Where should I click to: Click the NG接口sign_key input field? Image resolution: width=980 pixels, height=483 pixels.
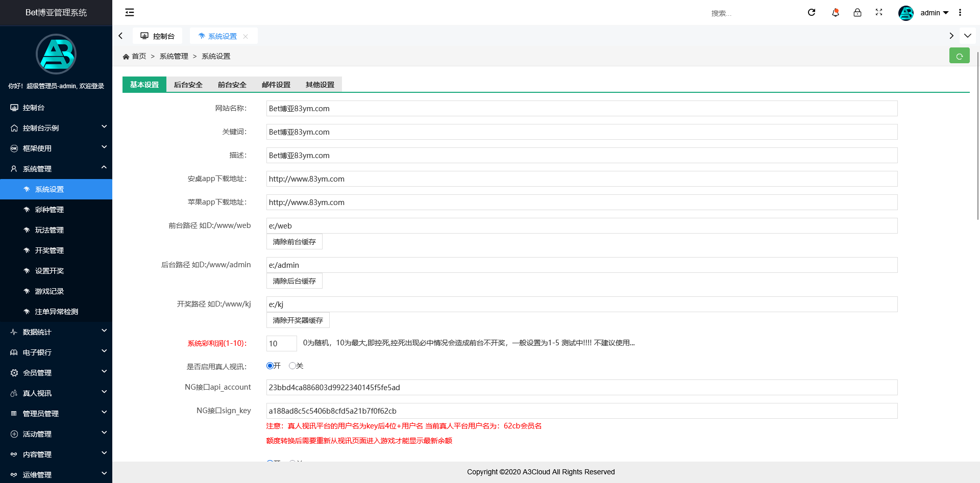pyautogui.click(x=582, y=411)
